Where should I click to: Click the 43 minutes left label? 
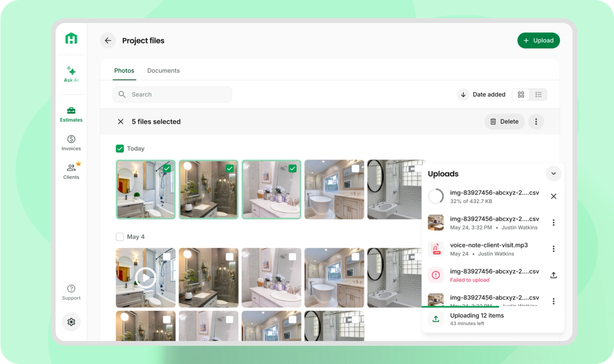point(467,324)
